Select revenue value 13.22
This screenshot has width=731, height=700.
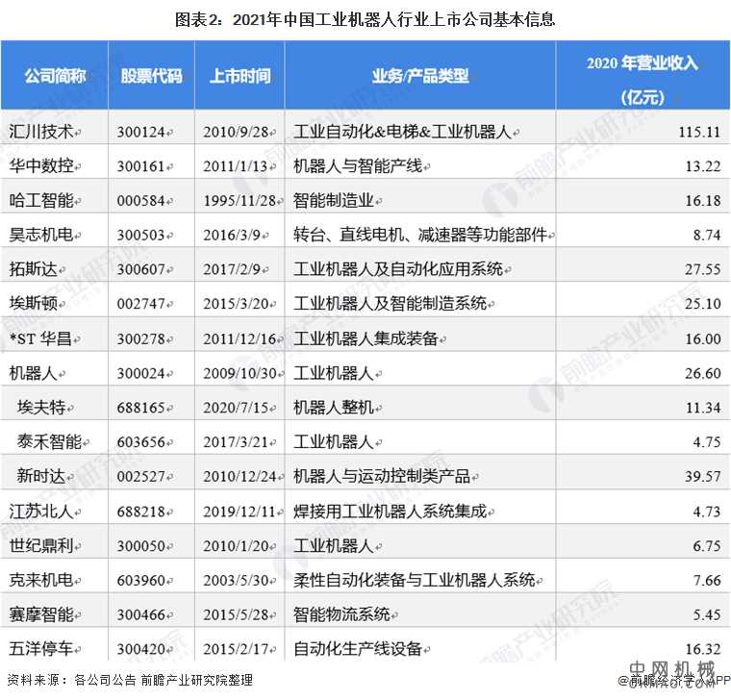pos(702,167)
